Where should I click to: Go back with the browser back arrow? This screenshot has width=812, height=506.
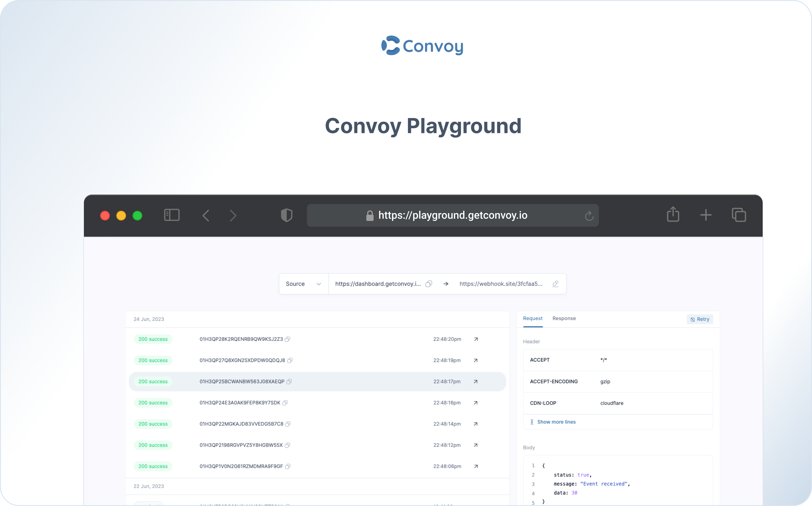206,216
